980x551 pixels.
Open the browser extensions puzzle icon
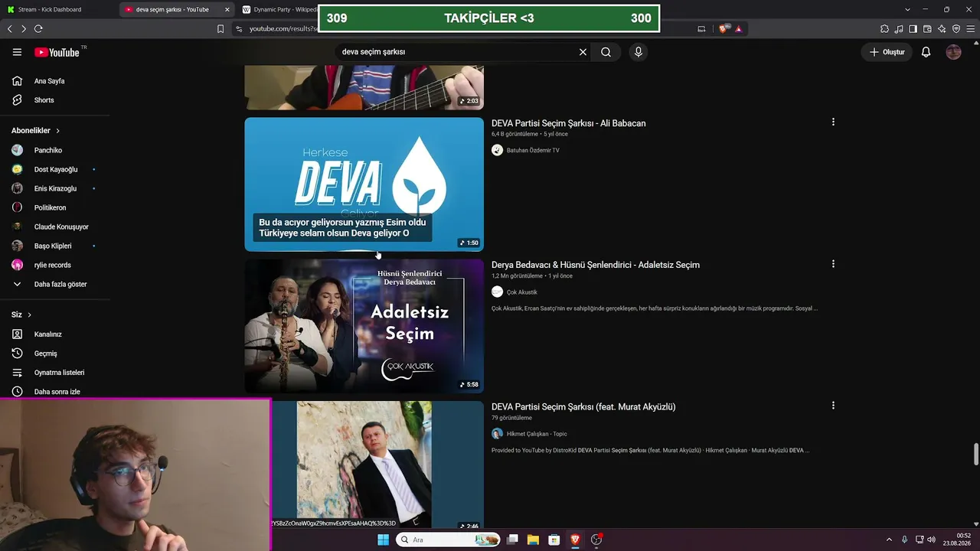point(884,29)
